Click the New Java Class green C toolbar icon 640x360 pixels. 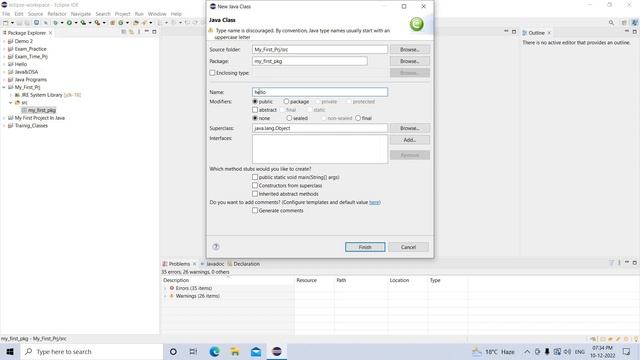[121, 23]
